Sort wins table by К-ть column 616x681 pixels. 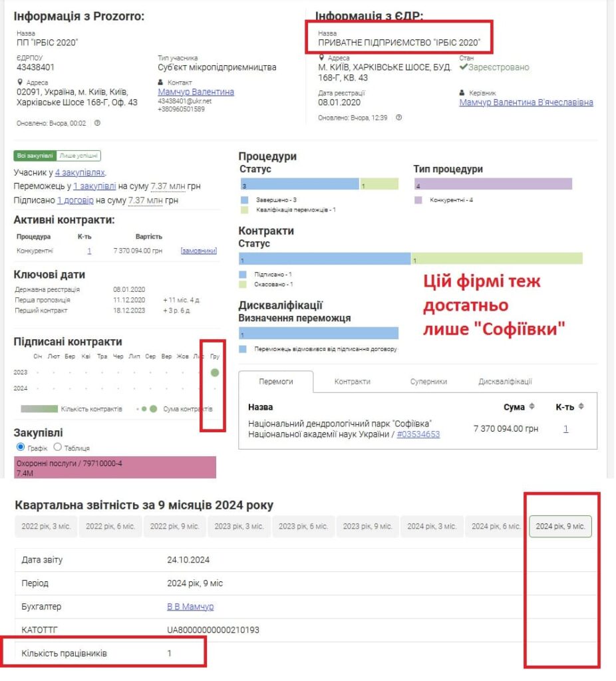click(x=581, y=406)
